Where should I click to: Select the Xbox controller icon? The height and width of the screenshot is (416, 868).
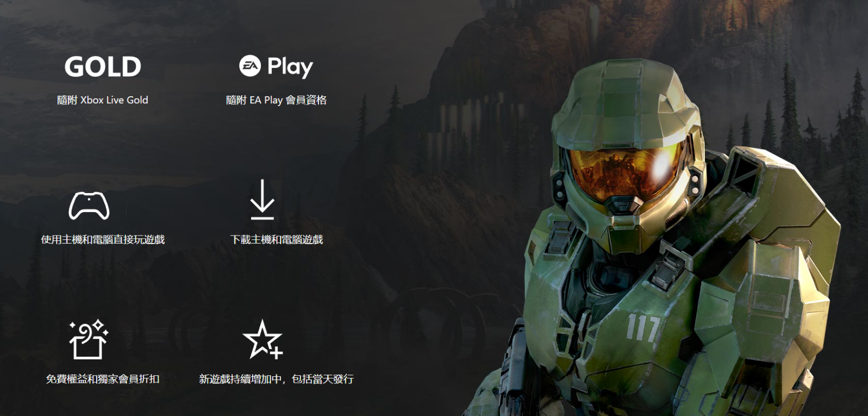[89, 206]
